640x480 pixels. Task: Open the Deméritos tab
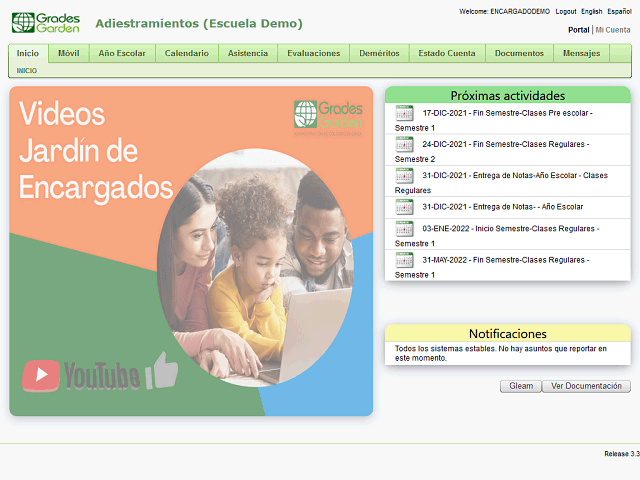(379, 53)
